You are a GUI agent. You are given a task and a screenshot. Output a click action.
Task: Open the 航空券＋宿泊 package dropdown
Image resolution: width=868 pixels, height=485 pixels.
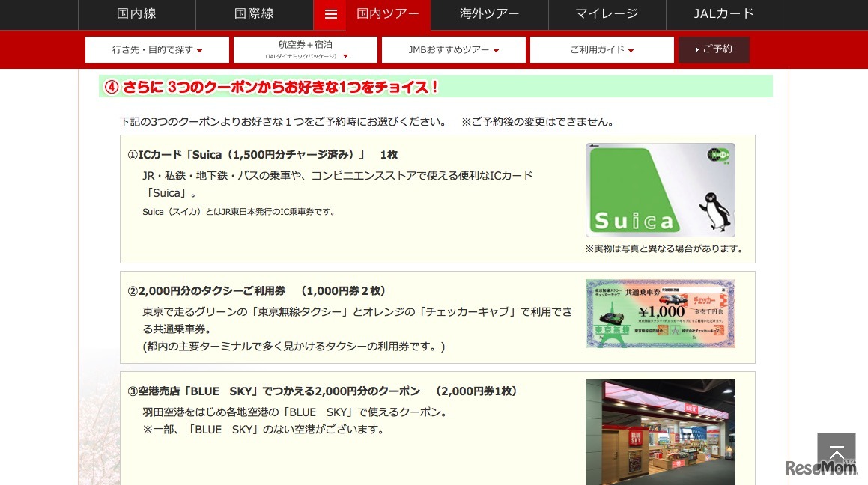304,49
